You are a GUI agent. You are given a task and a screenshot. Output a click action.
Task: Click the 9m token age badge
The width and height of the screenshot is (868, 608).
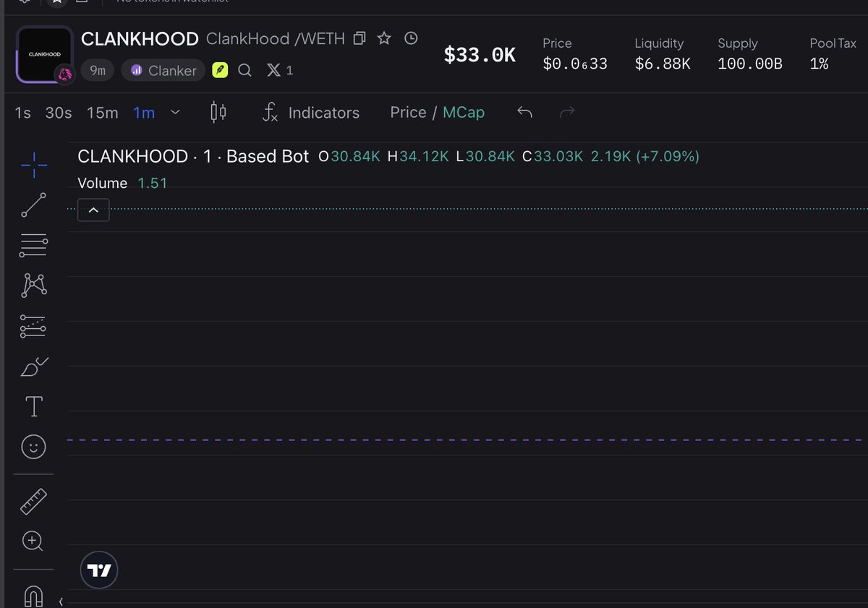coord(98,70)
